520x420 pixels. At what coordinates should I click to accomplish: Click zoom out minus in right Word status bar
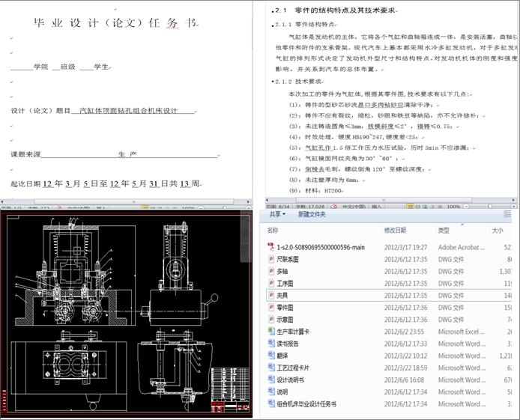(x=466, y=207)
